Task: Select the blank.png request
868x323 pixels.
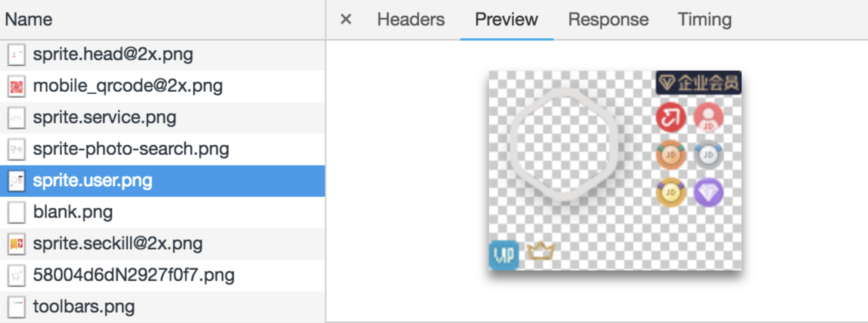Action: (73, 212)
